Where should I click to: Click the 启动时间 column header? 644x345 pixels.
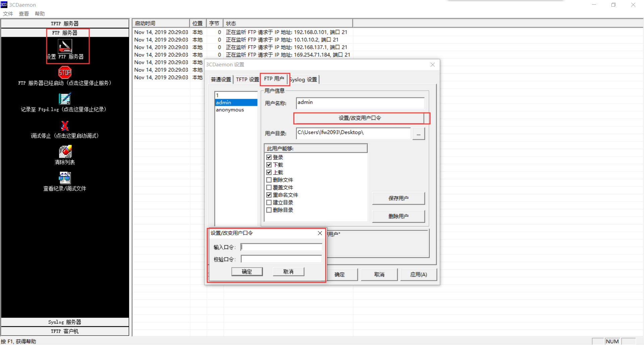pyautogui.click(x=161, y=23)
